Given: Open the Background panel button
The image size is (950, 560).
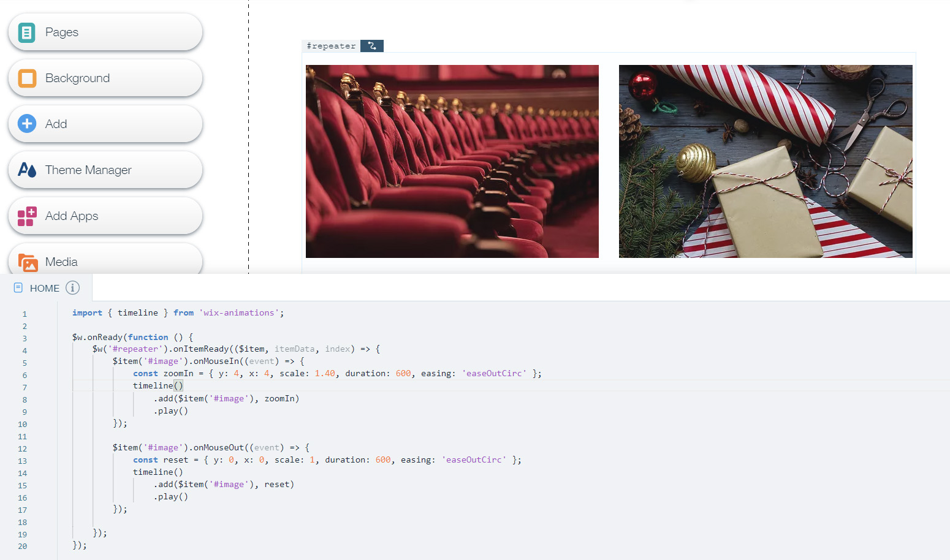Looking at the screenshot, I should [105, 78].
